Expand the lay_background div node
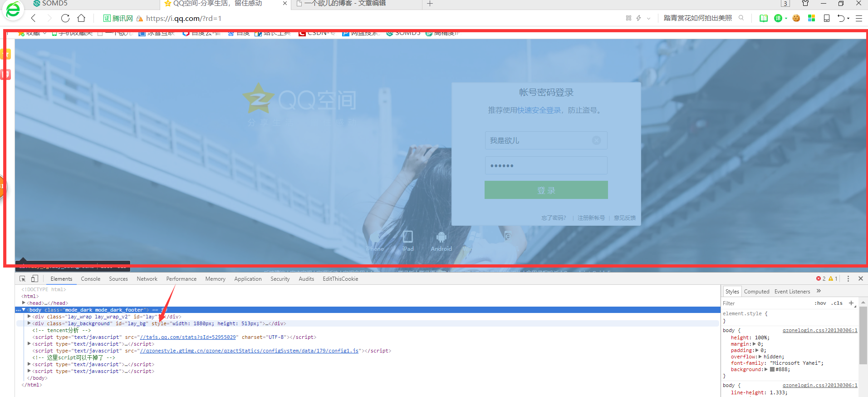Screen dimensions: 868x397 (x=29, y=323)
